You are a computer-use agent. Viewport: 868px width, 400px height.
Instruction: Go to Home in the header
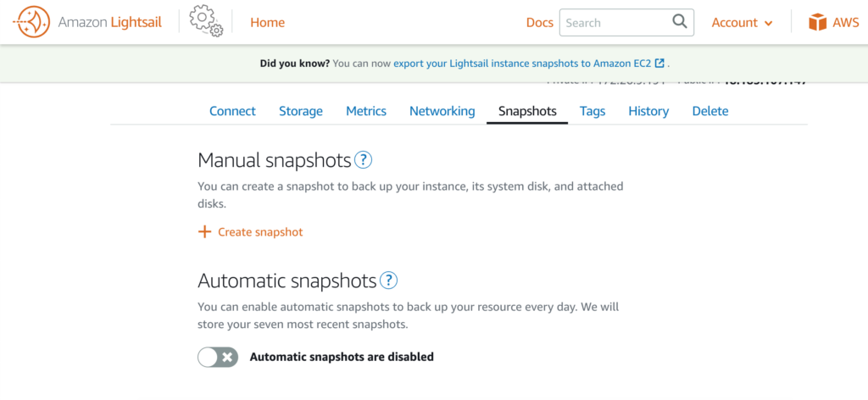click(267, 23)
